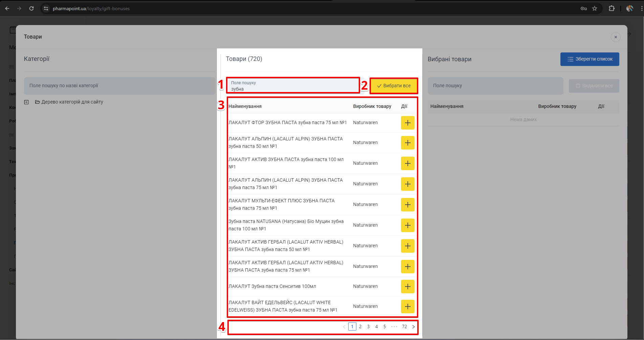This screenshot has width=644, height=340.
Task: Open browser extensions menu
Action: pyautogui.click(x=612, y=8)
